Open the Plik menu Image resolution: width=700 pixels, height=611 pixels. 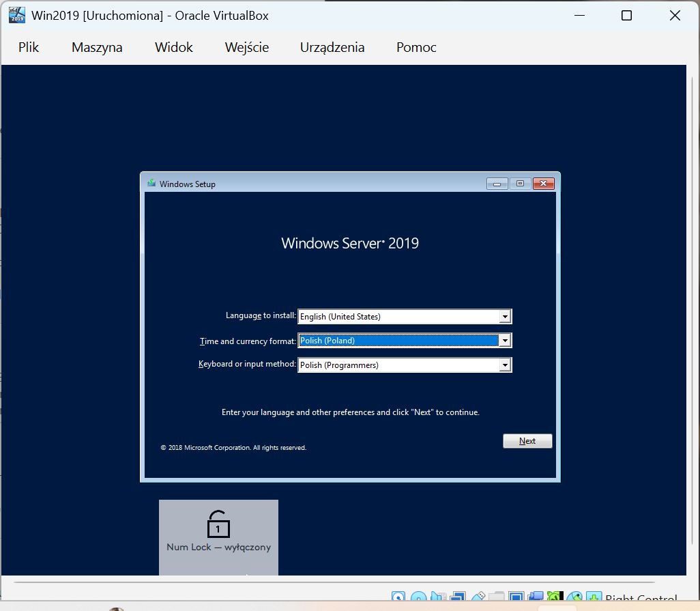pos(29,47)
